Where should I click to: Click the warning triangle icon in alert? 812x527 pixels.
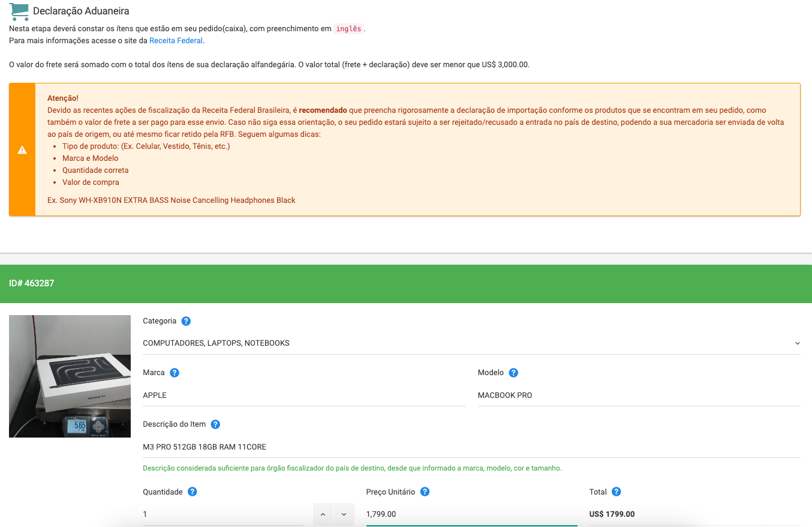tap(22, 150)
